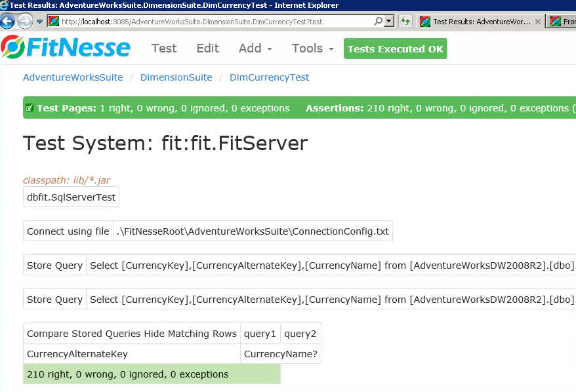
Task: Click the query1 table cell
Action: (260, 333)
